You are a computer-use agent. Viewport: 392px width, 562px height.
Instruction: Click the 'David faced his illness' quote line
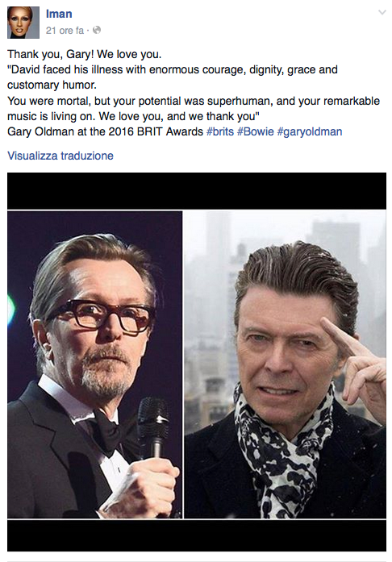(173, 69)
